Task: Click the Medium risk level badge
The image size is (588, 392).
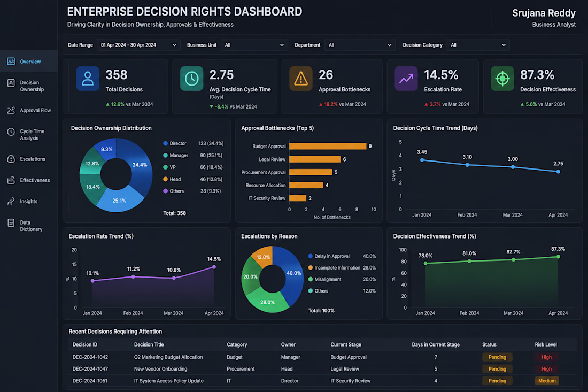Action: [547, 381]
